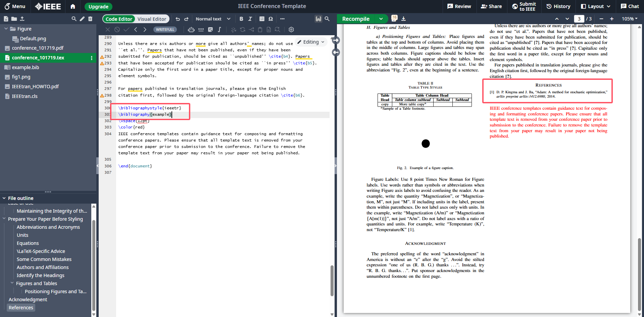This screenshot has height=317, width=644.
Task: Delete selected file using trash icon
Action: (x=90, y=19)
